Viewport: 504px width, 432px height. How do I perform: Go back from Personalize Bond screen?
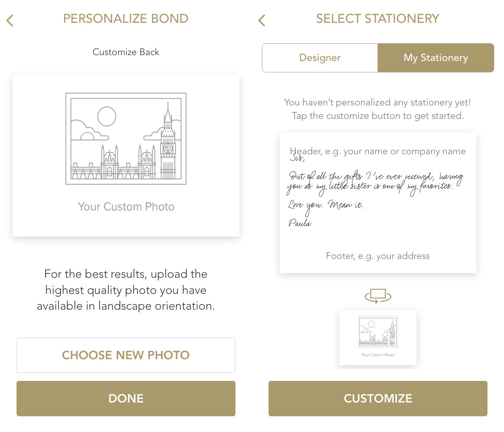click(10, 20)
